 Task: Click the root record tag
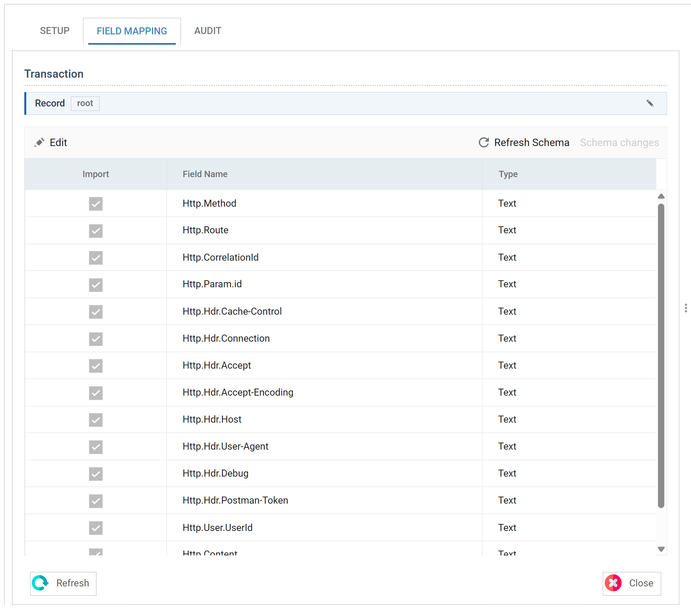pyautogui.click(x=85, y=104)
